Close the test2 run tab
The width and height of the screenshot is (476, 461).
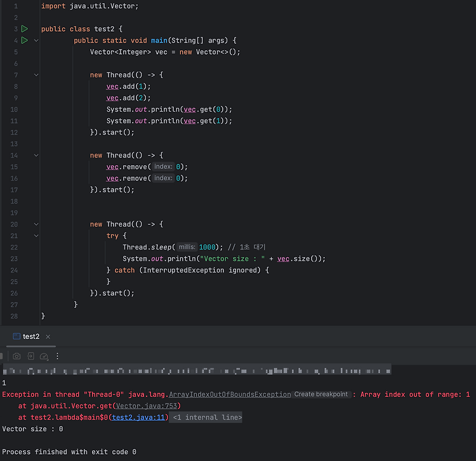click(48, 337)
